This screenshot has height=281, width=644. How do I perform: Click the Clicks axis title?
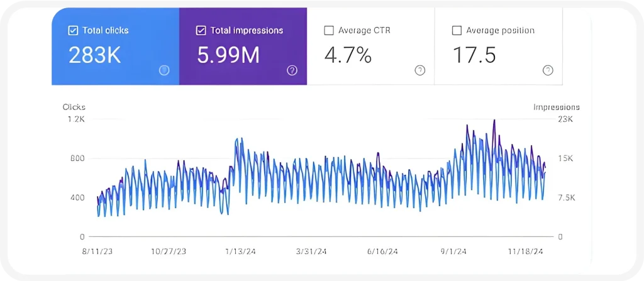click(74, 107)
